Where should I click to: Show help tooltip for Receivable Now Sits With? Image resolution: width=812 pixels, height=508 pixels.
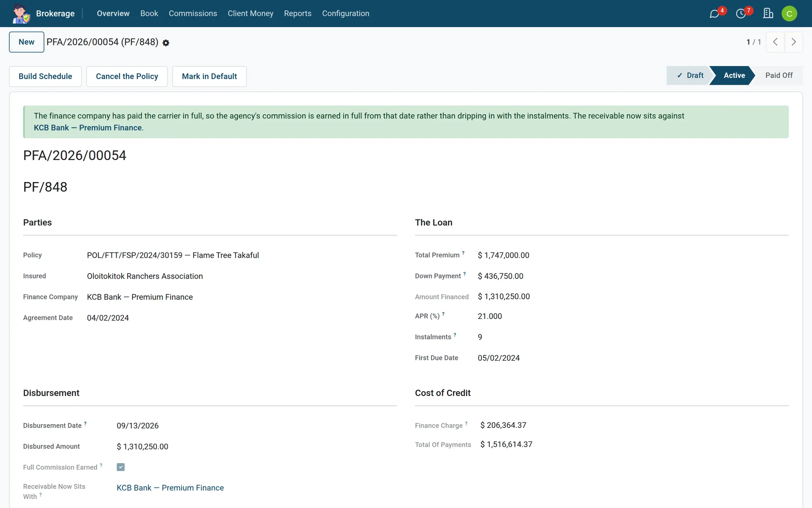(41, 494)
